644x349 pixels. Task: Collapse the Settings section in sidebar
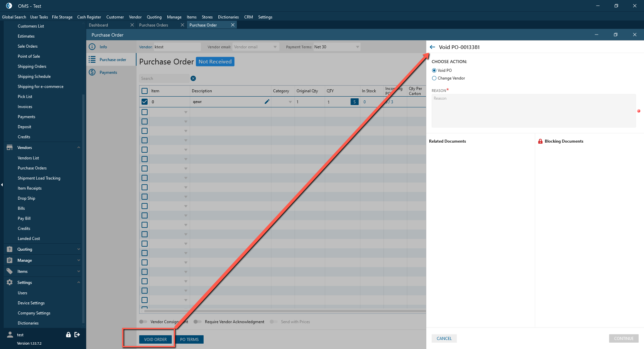click(x=78, y=282)
